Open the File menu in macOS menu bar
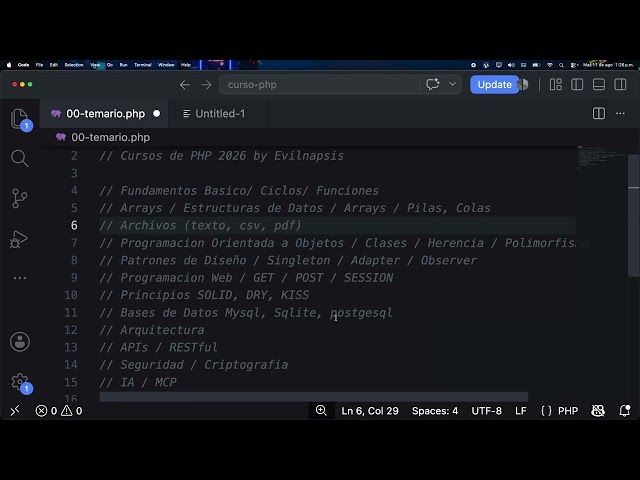 tap(39, 65)
